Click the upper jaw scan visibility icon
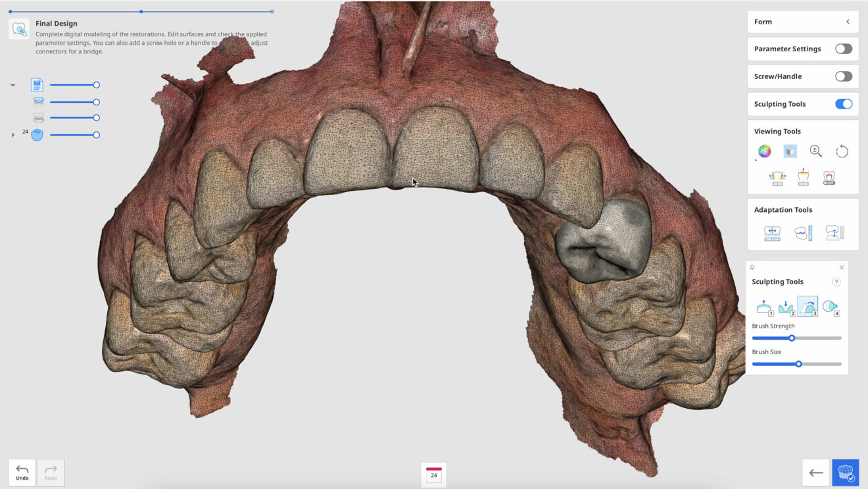Image resolution: width=868 pixels, height=489 pixels. pyautogui.click(x=38, y=102)
